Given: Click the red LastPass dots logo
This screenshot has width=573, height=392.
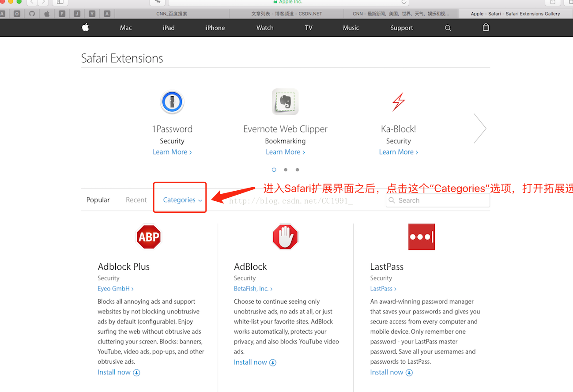Looking at the screenshot, I should point(422,237).
